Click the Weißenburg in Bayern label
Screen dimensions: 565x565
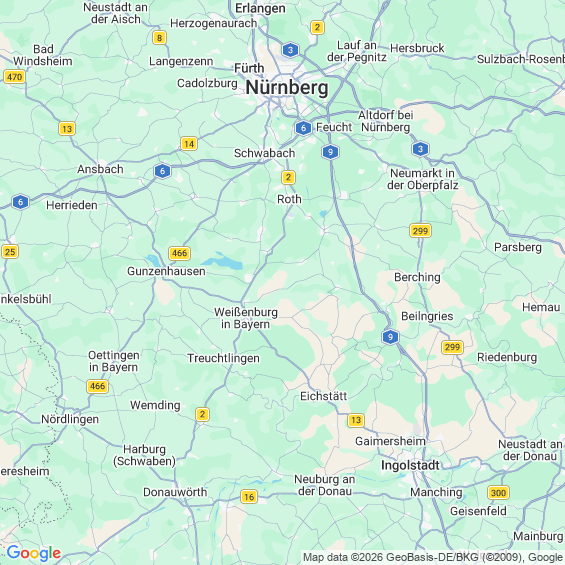pos(246,318)
